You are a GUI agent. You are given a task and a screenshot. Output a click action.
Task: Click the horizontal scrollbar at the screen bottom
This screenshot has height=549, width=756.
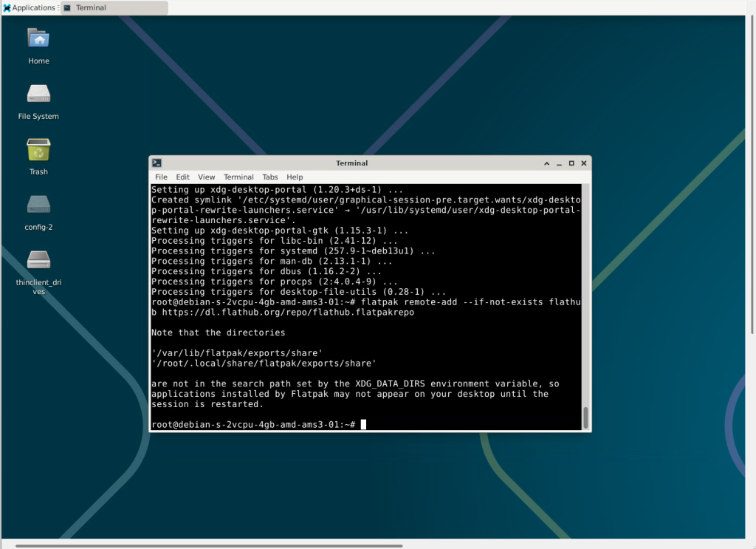(208, 546)
